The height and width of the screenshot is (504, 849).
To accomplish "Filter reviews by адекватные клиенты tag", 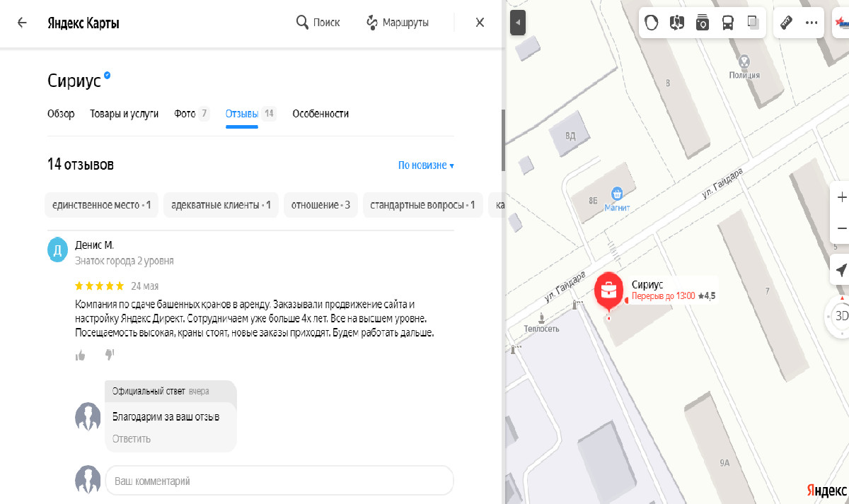I will (x=221, y=205).
